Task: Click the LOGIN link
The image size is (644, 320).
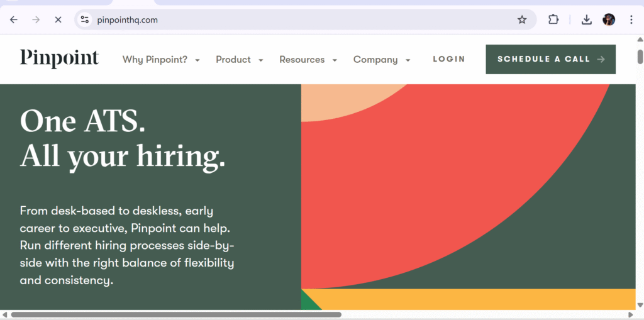Action: tap(449, 59)
